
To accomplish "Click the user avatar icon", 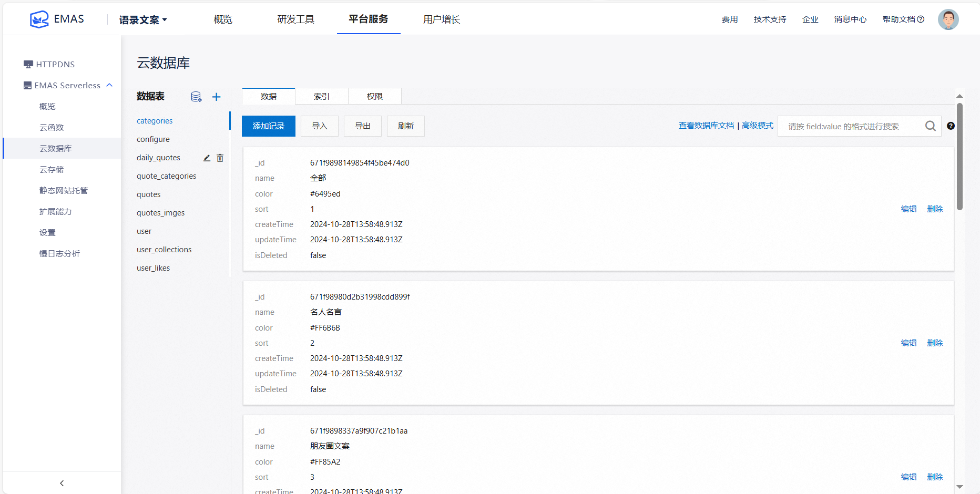I will [948, 19].
